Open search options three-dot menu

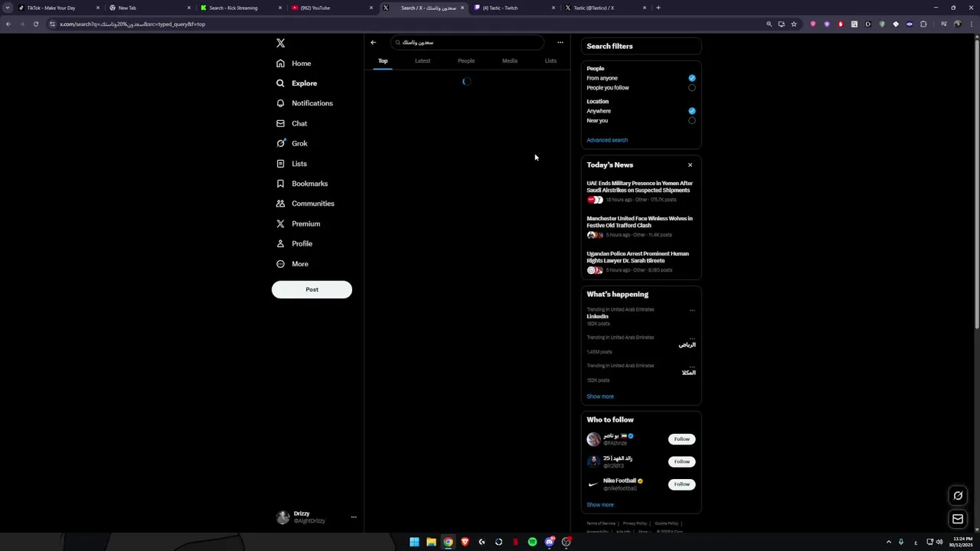tap(560, 43)
